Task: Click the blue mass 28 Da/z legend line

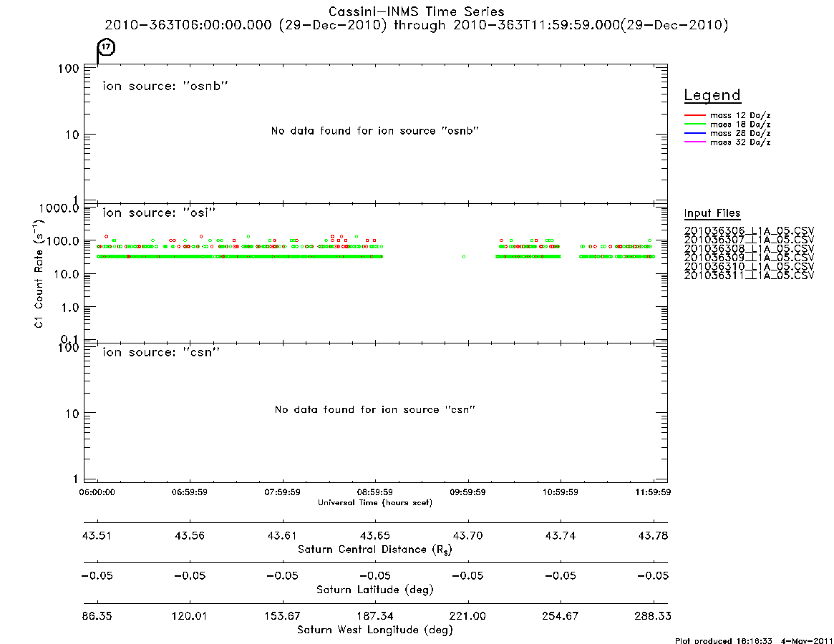Action: pos(694,134)
